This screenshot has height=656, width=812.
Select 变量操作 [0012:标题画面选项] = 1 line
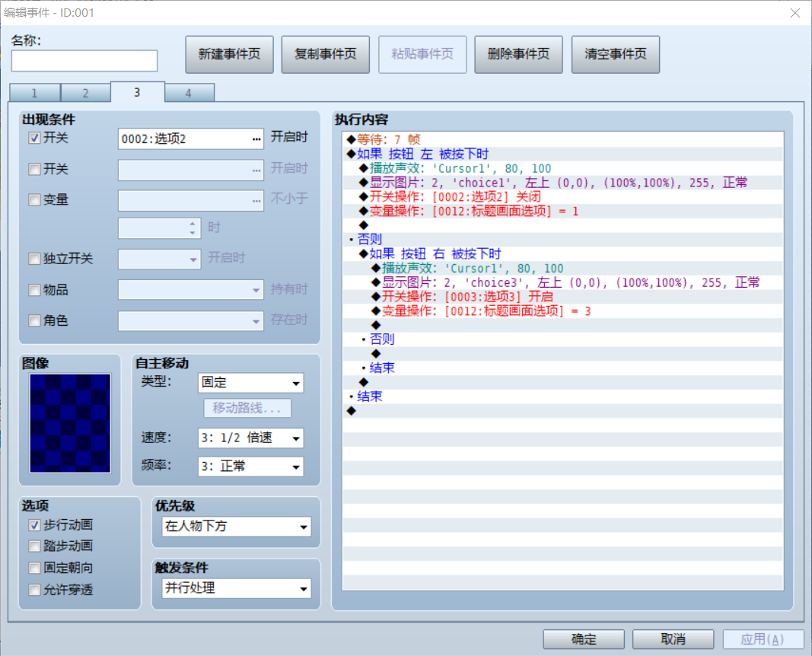563,212
